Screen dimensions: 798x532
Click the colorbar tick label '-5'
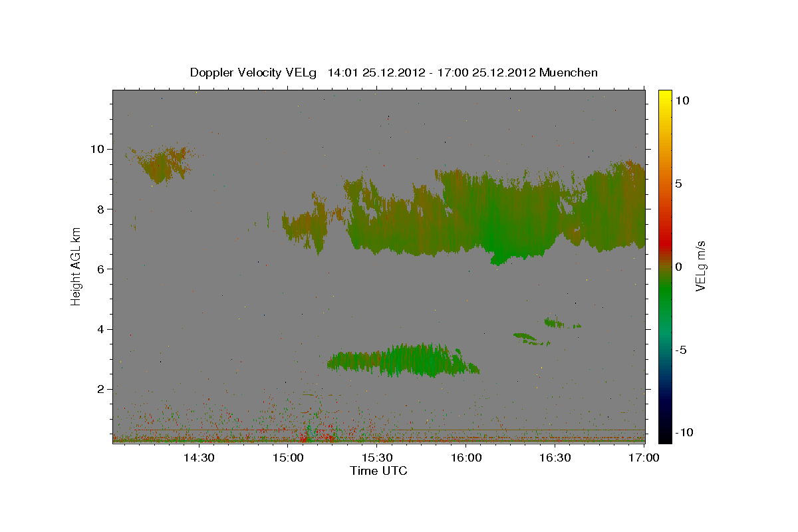click(x=681, y=350)
